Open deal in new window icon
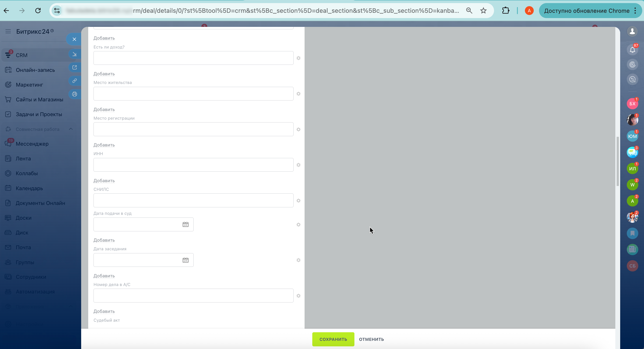This screenshot has width=644, height=349. coord(75,67)
